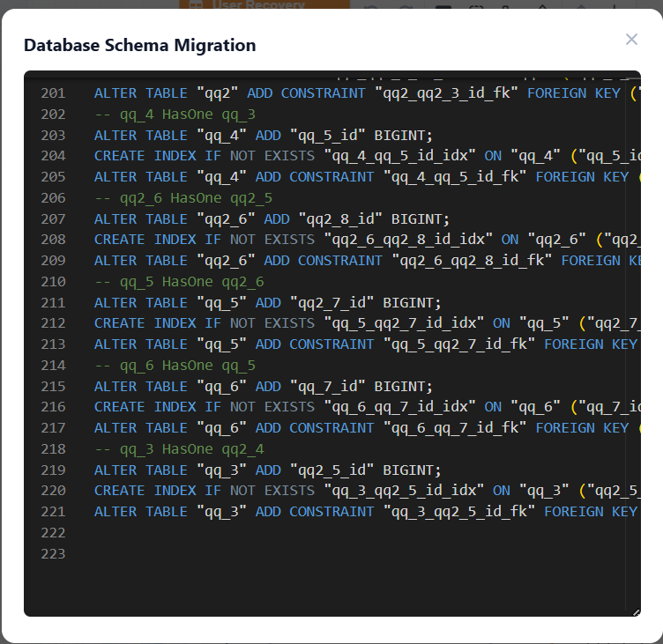The height and width of the screenshot is (644, 663).
Task: Click "qq2_8_id" BIGINT on line 207
Action: [x=374, y=218]
